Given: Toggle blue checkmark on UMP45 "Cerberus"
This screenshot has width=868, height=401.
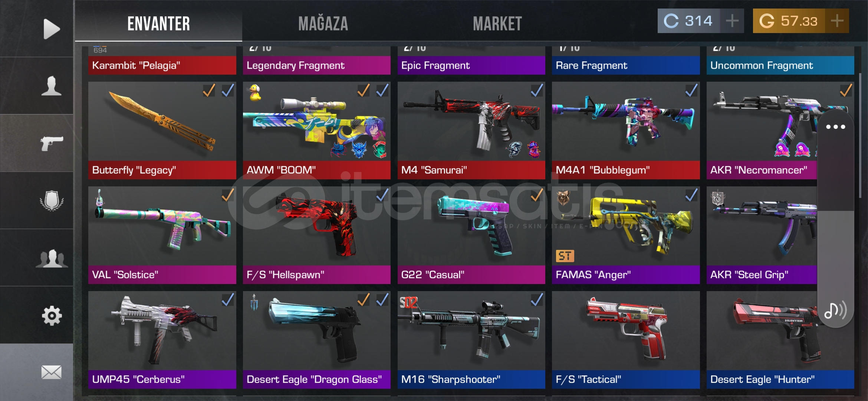Looking at the screenshot, I should click(x=227, y=300).
